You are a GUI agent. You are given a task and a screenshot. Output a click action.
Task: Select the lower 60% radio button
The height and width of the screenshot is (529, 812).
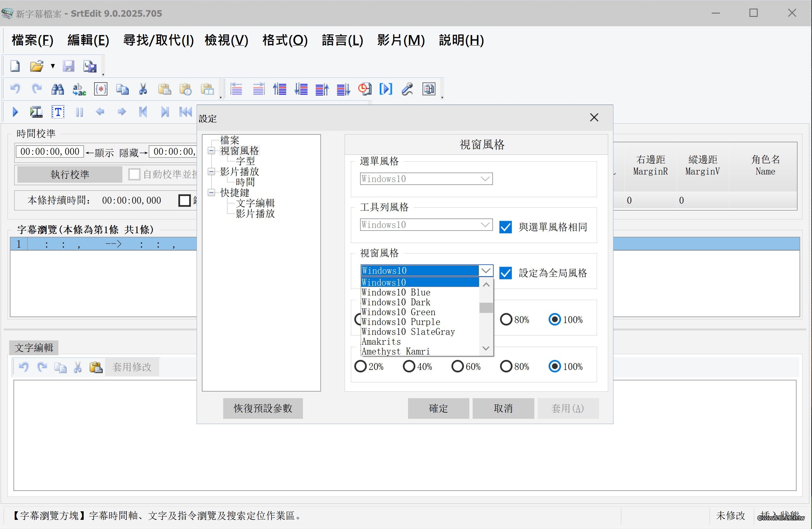[457, 366]
